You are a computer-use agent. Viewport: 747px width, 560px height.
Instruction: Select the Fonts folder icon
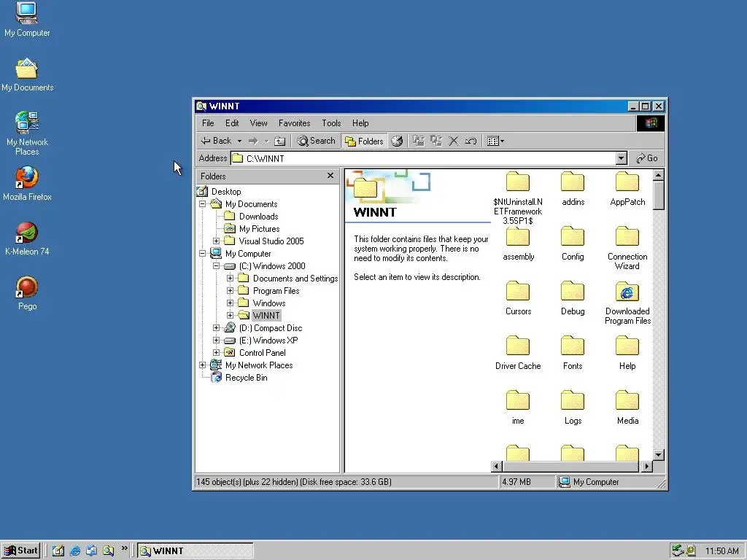pos(573,346)
